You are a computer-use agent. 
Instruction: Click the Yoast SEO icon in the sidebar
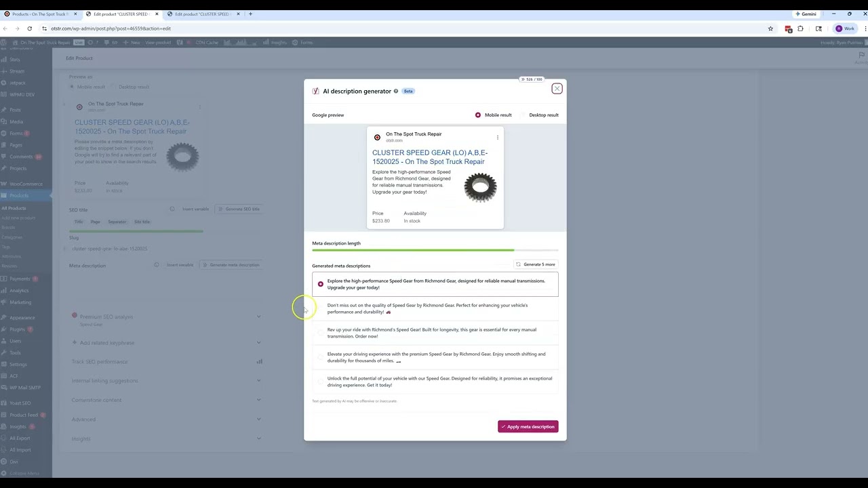(x=4, y=403)
